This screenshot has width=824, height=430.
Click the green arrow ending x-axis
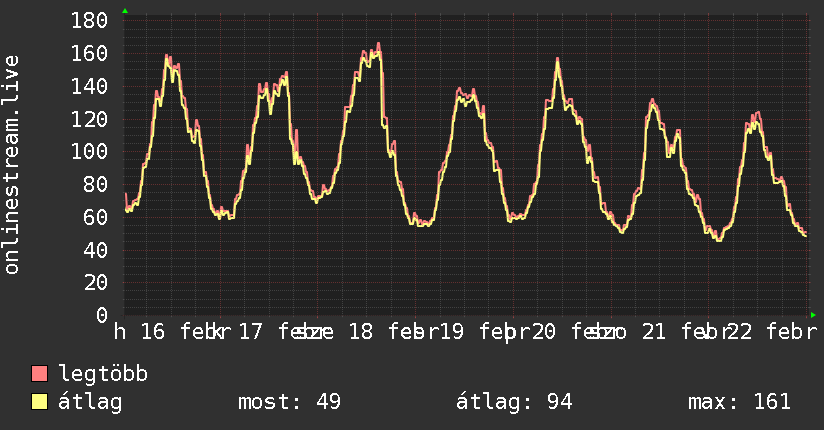(x=813, y=315)
